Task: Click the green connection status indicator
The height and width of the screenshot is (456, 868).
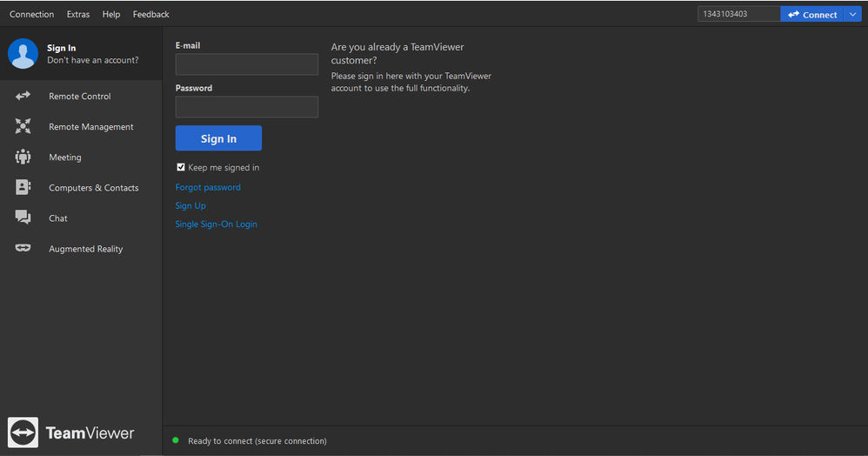Action: click(x=176, y=440)
